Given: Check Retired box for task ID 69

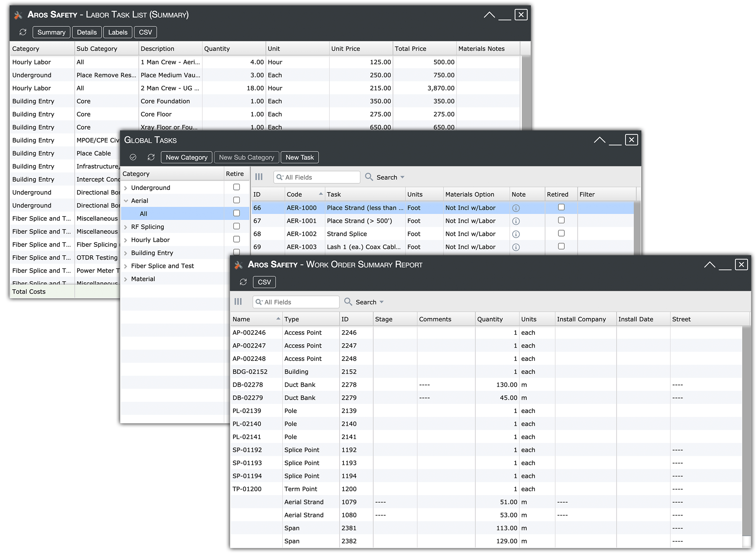Looking at the screenshot, I should 561,246.
